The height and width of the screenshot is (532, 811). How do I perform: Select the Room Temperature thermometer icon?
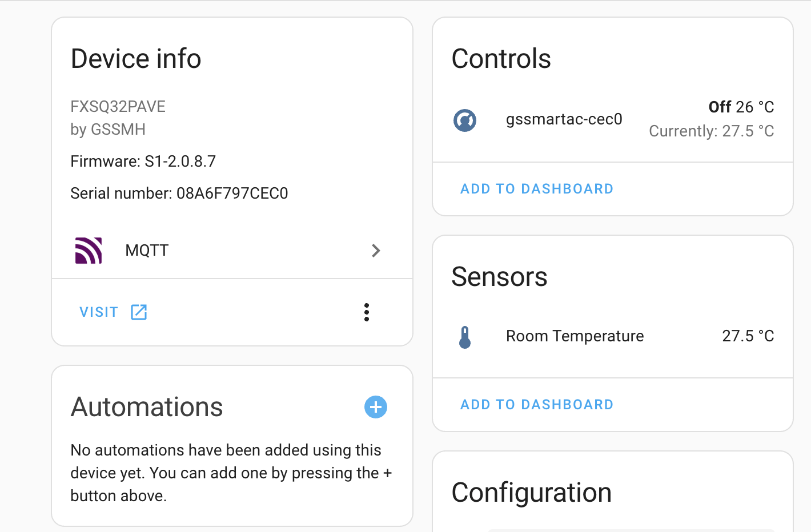(x=465, y=336)
